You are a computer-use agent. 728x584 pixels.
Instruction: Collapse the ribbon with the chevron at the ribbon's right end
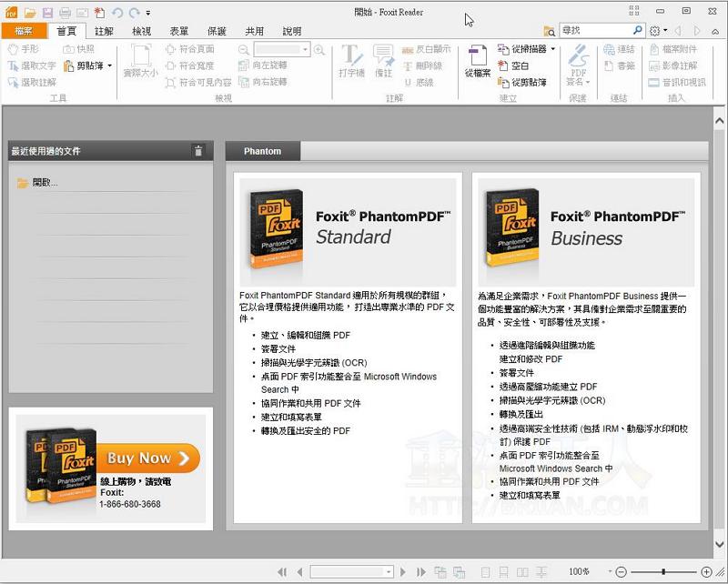715,32
